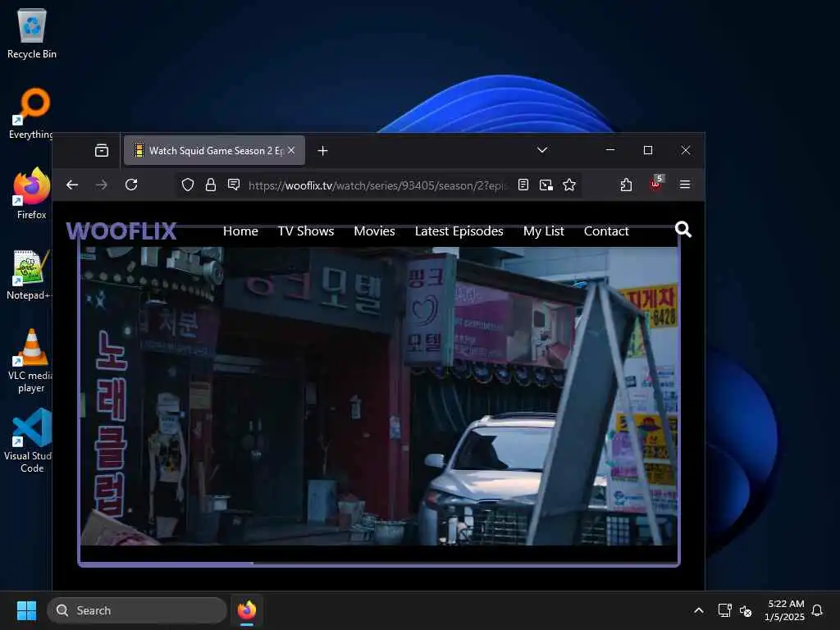The width and height of the screenshot is (840, 630).
Task: Click the taskbar Search box
Action: (137, 610)
